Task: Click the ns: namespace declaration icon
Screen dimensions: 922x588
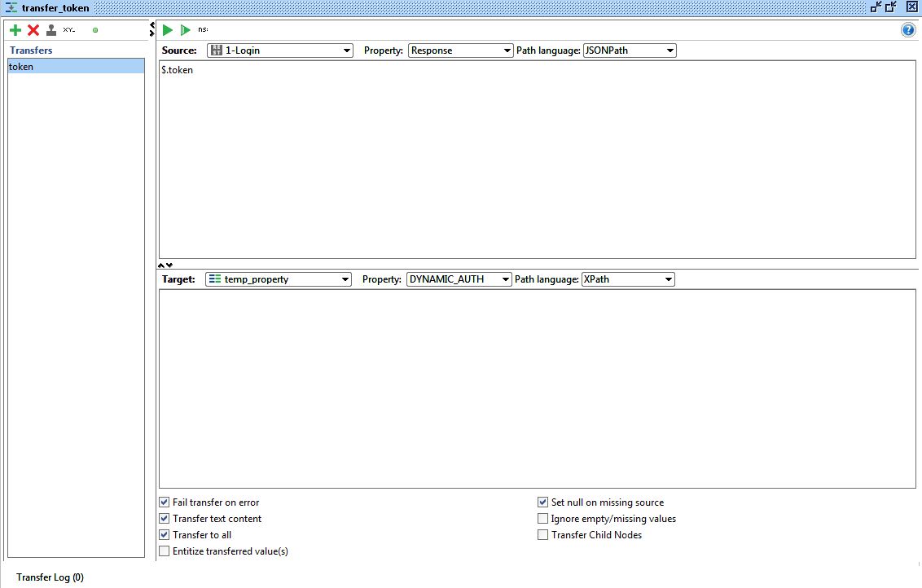Action: (x=203, y=29)
